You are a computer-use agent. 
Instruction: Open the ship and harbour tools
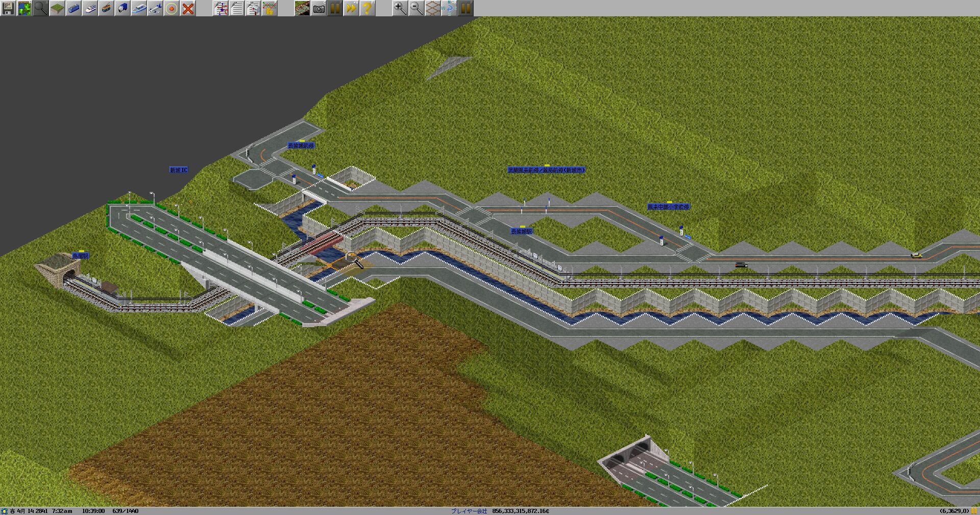pyautogui.click(x=139, y=8)
